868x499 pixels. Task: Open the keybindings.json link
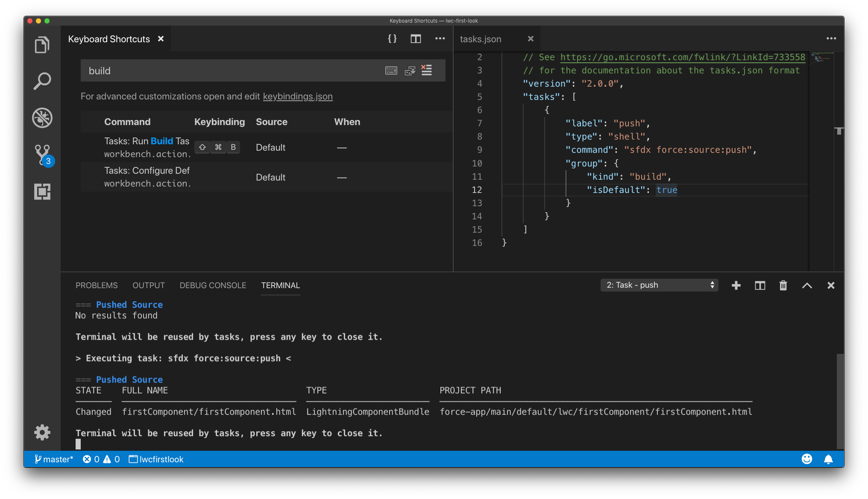pyautogui.click(x=298, y=96)
